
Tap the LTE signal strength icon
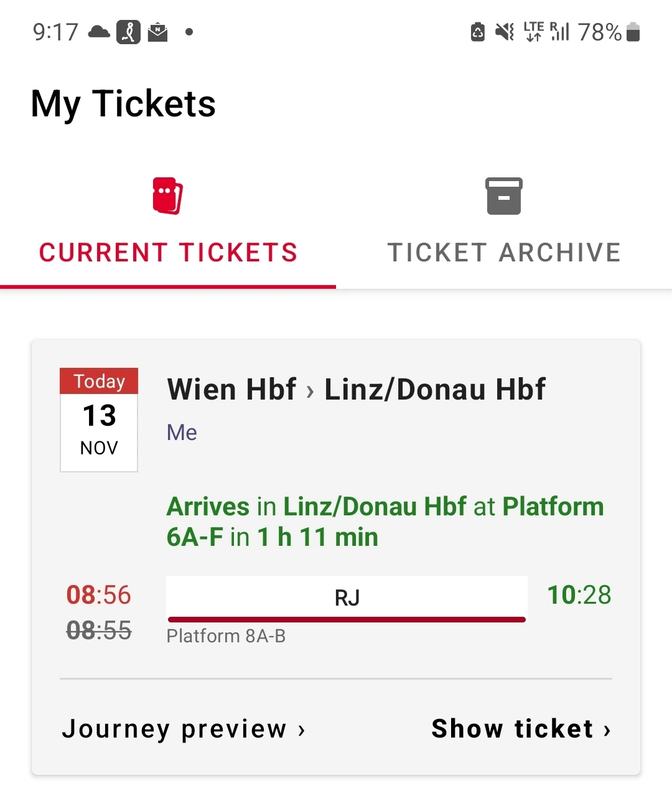pyautogui.click(x=560, y=32)
